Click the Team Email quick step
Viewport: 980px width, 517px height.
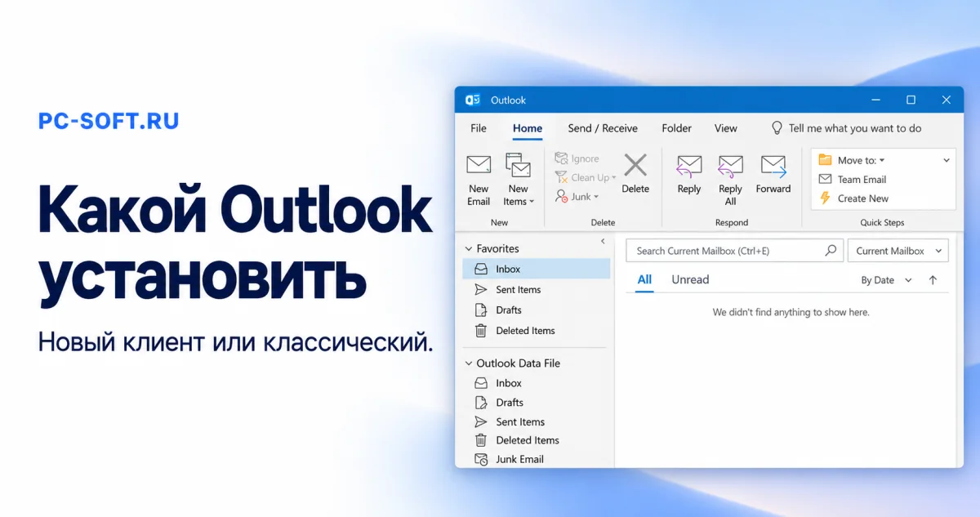(x=853, y=180)
